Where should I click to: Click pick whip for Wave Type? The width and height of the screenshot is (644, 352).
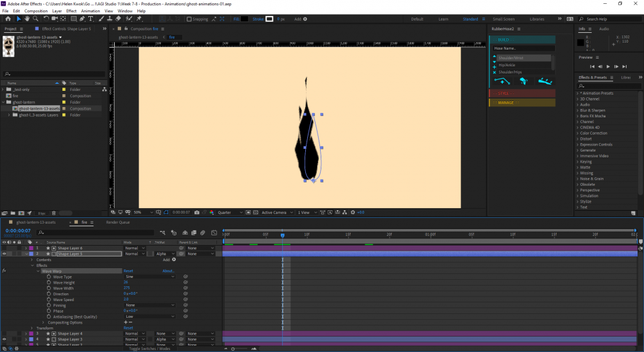pyautogui.click(x=185, y=277)
